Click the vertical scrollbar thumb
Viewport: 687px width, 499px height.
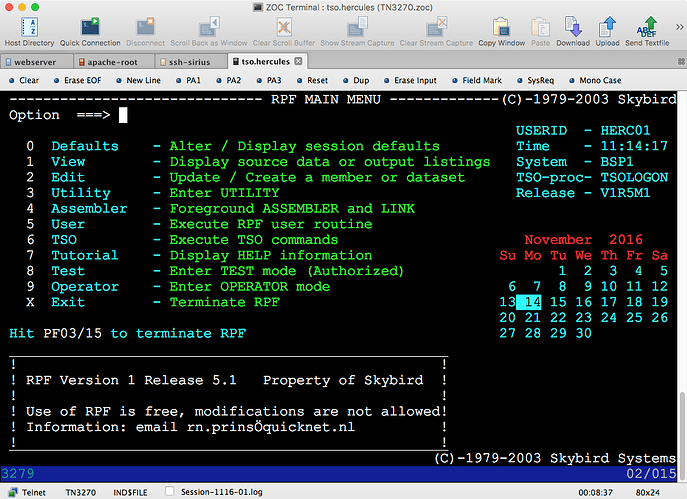tap(682, 435)
